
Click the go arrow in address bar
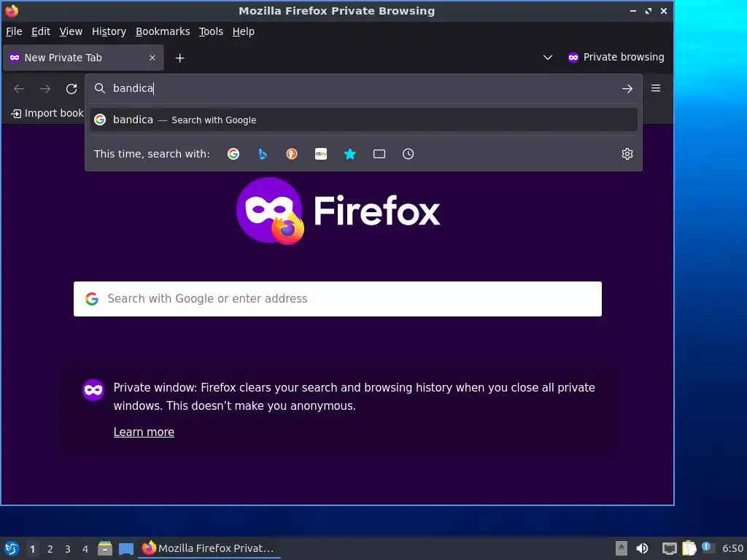627,88
